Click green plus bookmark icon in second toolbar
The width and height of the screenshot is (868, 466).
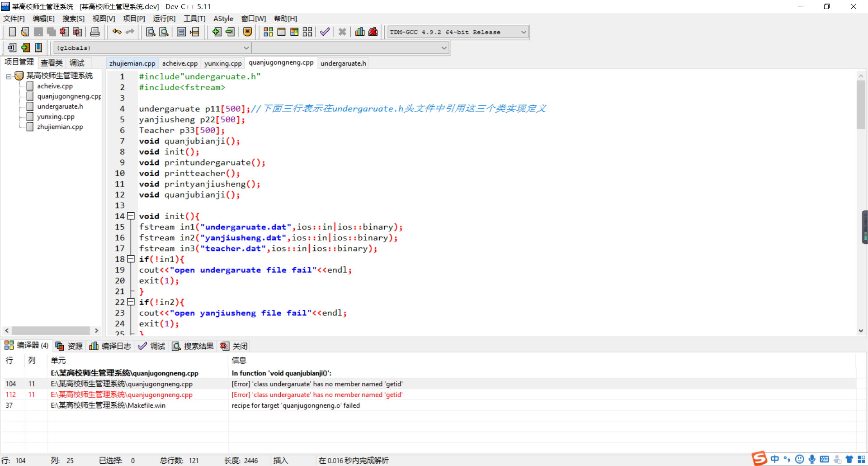tap(25, 48)
